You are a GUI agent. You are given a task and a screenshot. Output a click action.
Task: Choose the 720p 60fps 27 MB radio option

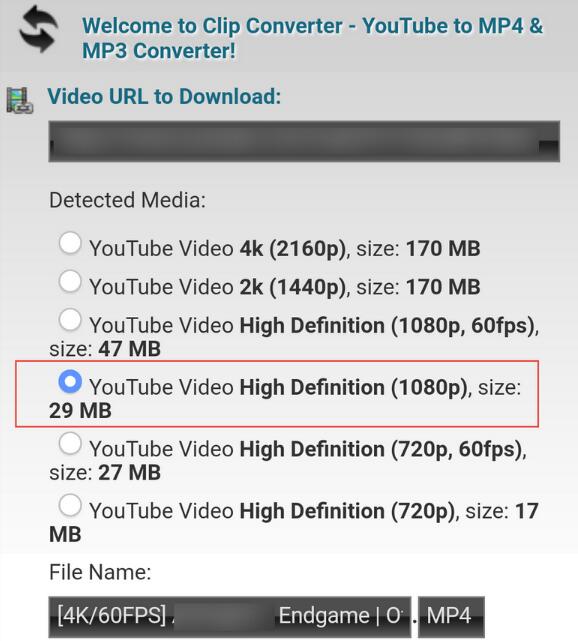tap(70, 444)
